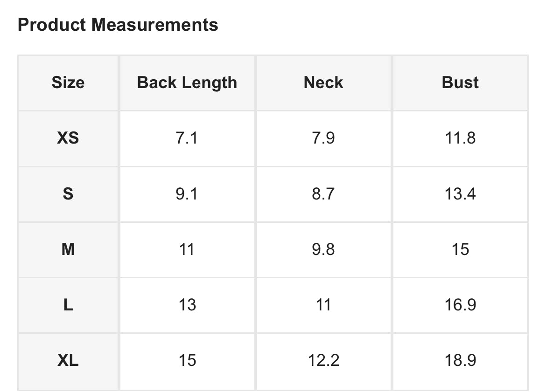
Task: Click the XS size row label
Action: coord(68,138)
